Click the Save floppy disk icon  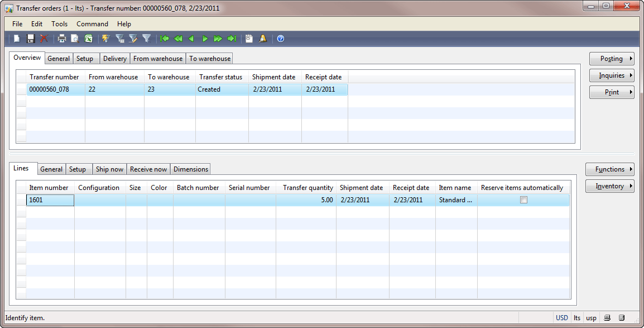pos(30,39)
